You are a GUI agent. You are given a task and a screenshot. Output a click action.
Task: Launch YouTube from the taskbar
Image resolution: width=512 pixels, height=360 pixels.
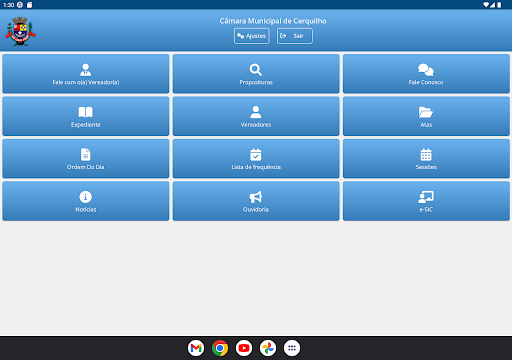244,348
